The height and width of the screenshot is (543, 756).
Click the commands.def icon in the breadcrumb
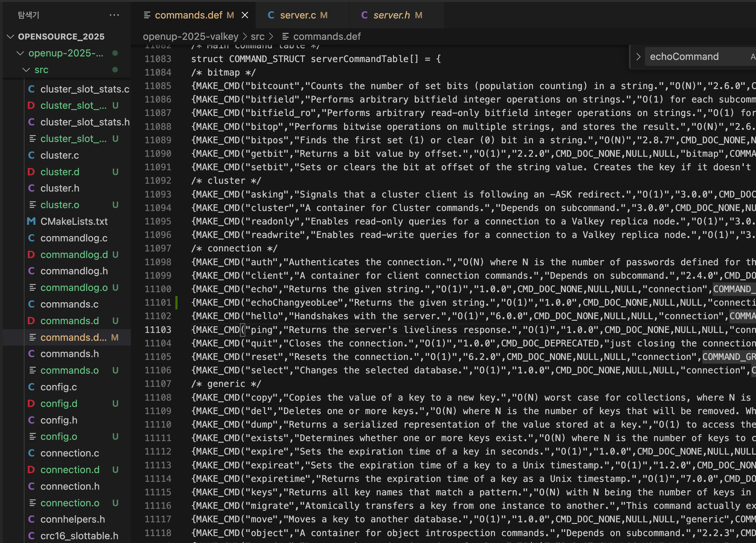(x=285, y=36)
